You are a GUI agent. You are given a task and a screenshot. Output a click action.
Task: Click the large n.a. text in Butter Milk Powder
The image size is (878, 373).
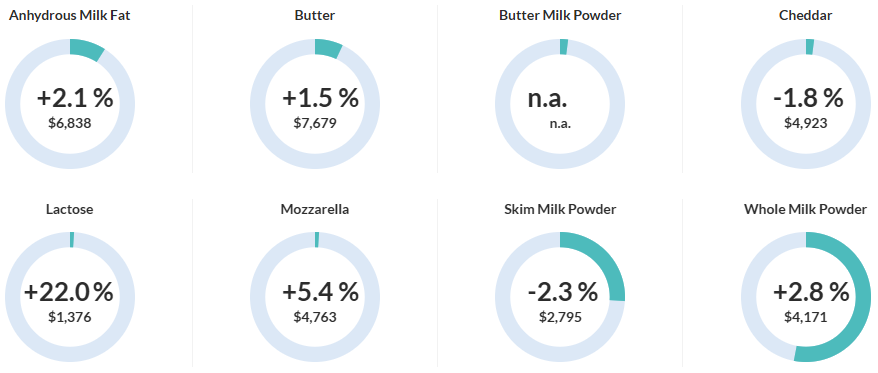[x=547, y=99]
